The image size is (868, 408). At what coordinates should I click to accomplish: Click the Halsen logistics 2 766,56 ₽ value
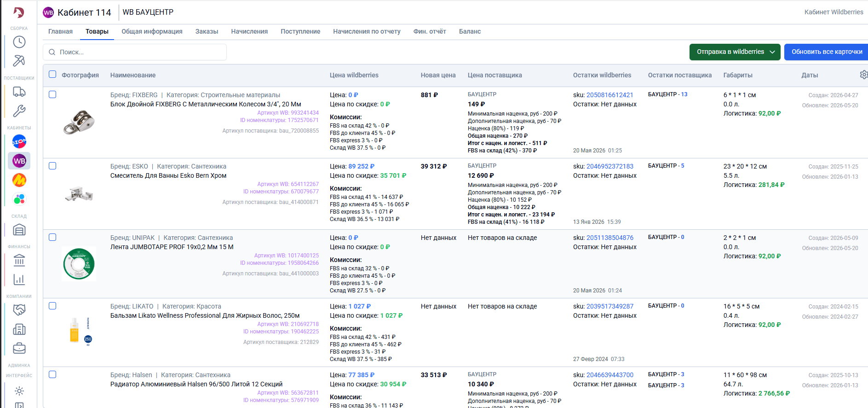pos(774,393)
